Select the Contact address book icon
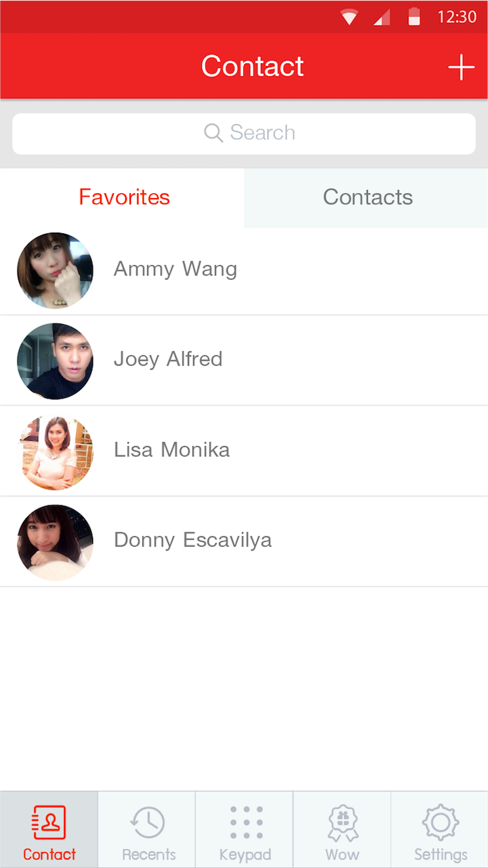 click(49, 823)
